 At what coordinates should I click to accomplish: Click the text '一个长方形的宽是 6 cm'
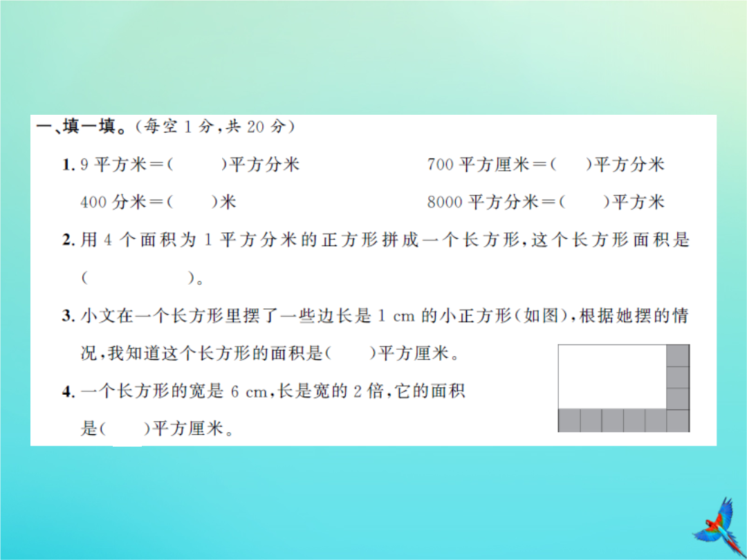click(x=174, y=391)
